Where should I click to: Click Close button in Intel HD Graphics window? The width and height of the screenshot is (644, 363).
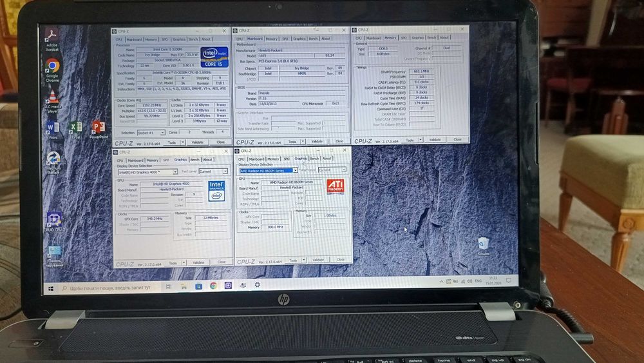click(x=222, y=262)
